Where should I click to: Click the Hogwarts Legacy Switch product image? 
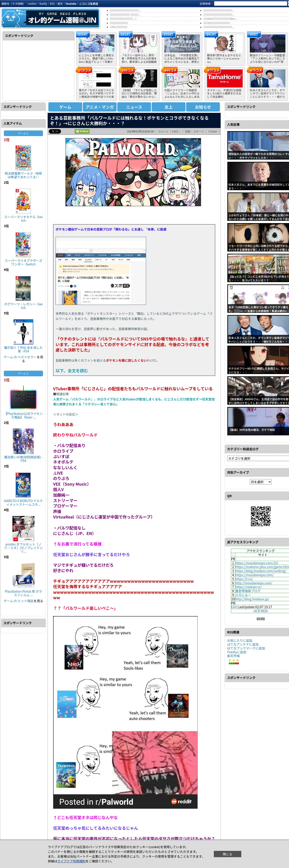[23, 288]
